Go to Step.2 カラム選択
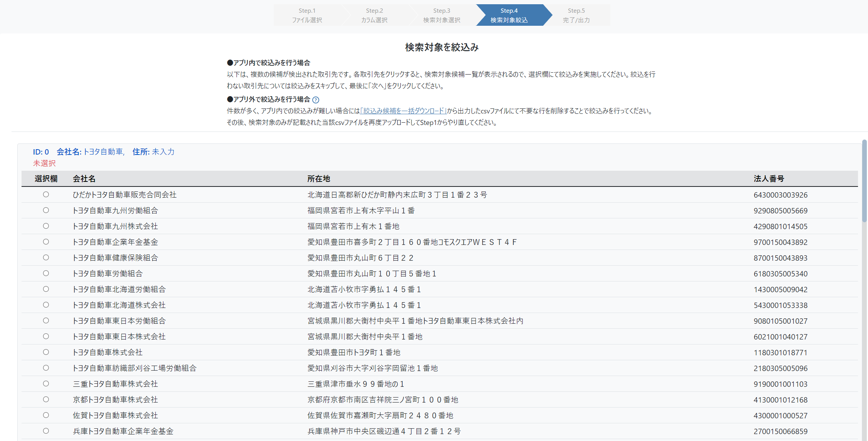The image size is (868, 441). point(374,15)
